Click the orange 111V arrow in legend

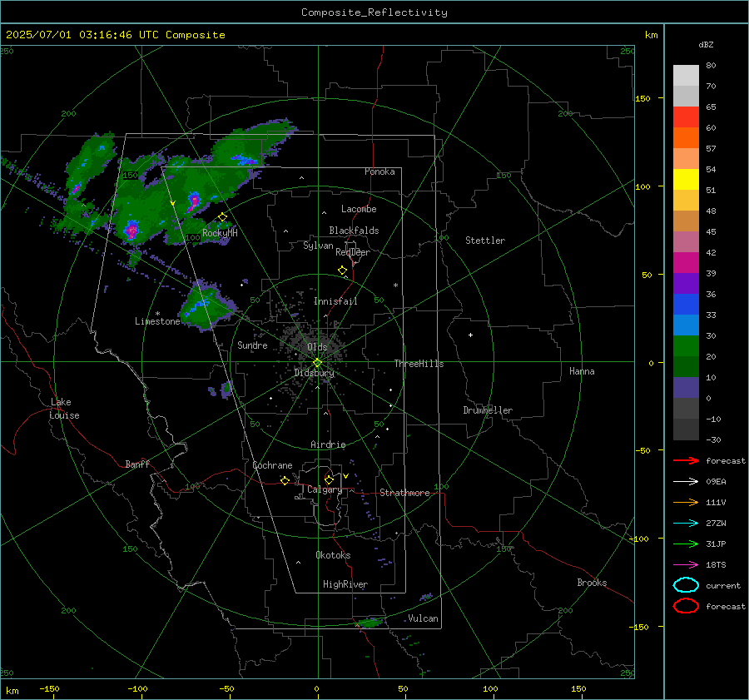686,502
